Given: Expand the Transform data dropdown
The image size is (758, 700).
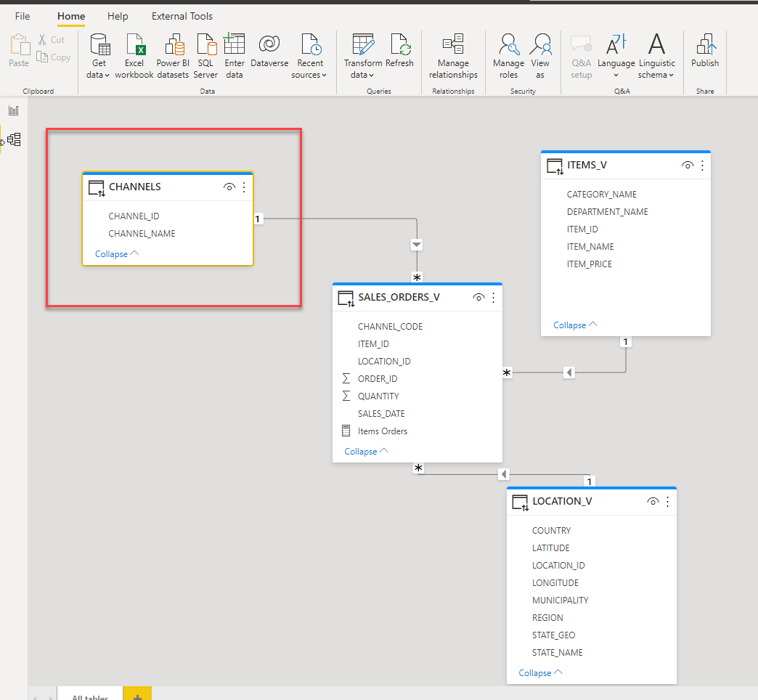Looking at the screenshot, I should point(362,75).
